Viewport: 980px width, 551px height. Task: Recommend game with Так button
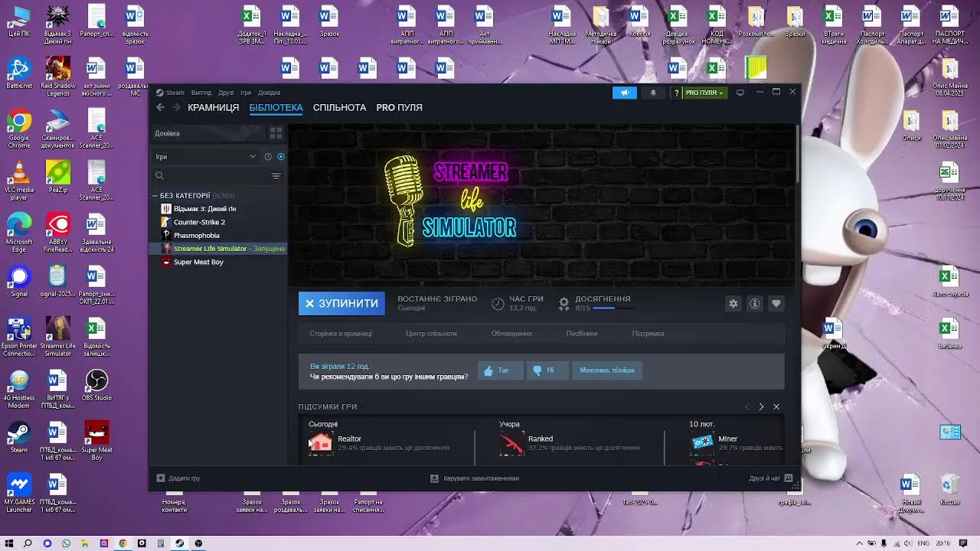pos(500,370)
